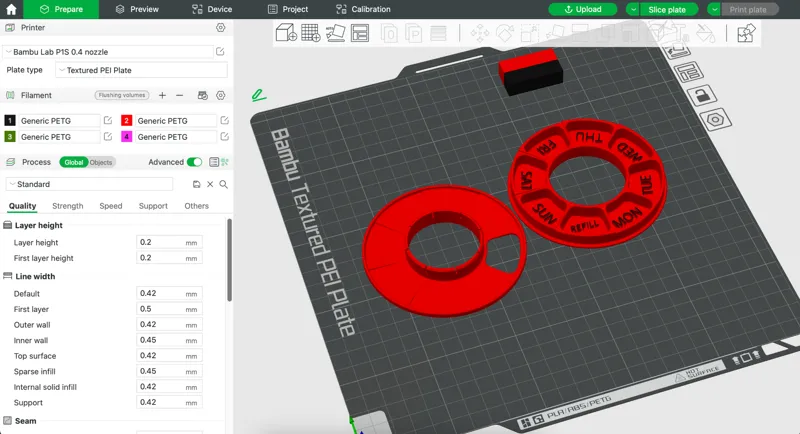Click the Sparse infill width field
This screenshot has height=434, width=800.
point(169,371)
